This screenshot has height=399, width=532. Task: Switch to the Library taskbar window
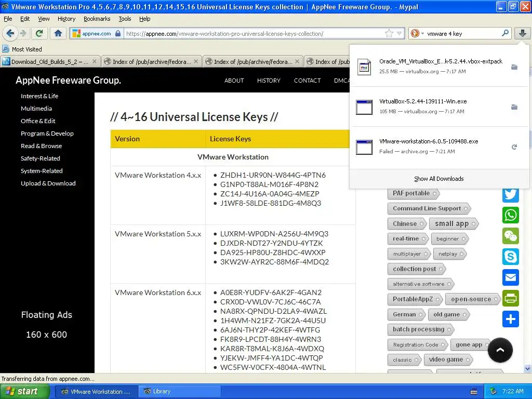(180, 392)
